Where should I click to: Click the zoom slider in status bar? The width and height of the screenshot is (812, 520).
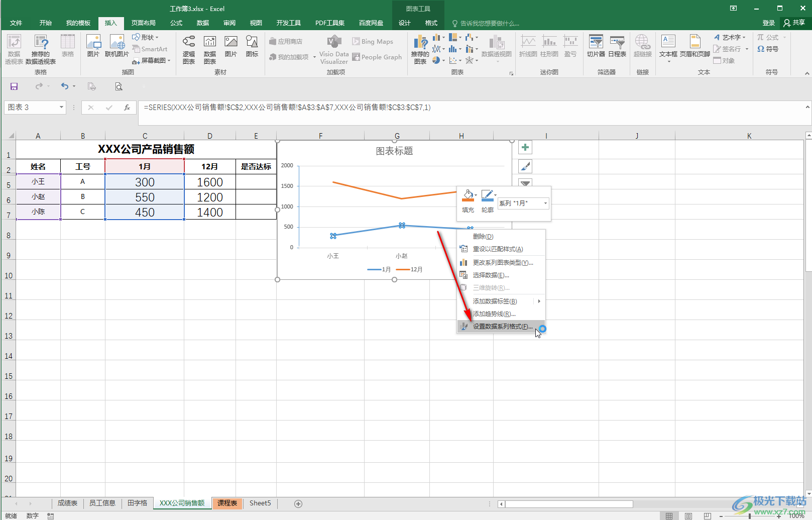pos(749,516)
